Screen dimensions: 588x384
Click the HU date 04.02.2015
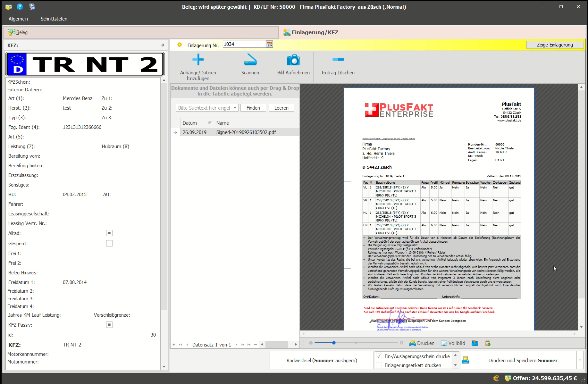pos(75,194)
